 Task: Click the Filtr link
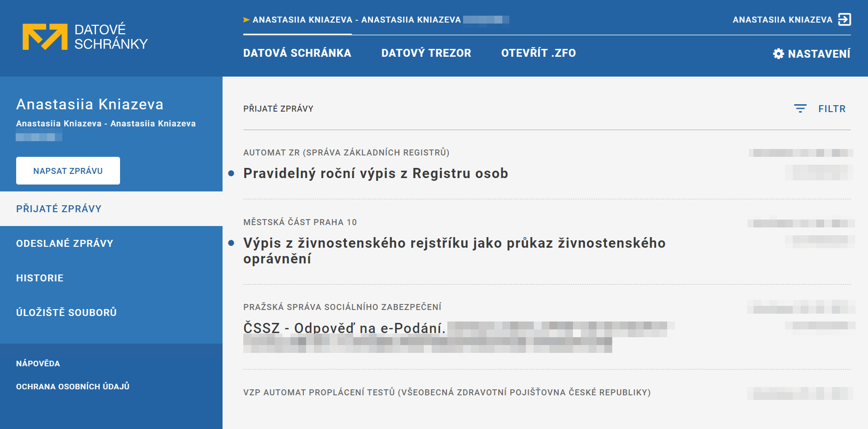pyautogui.click(x=832, y=109)
